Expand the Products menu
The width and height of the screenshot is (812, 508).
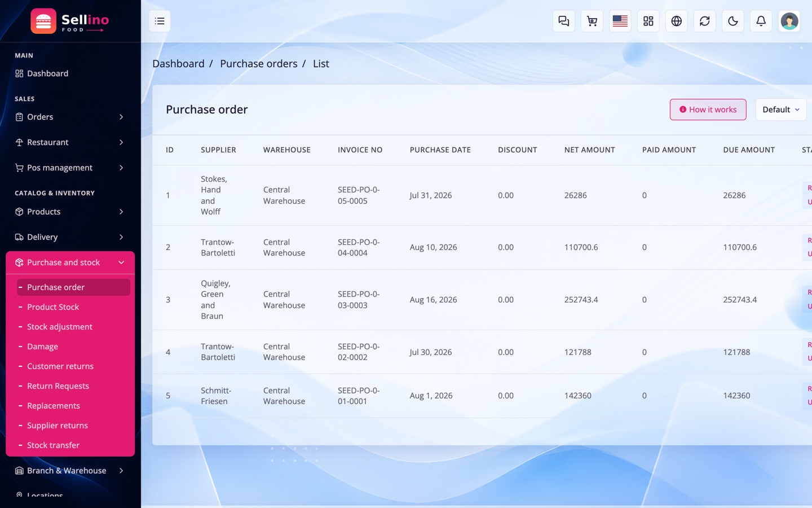(70, 212)
